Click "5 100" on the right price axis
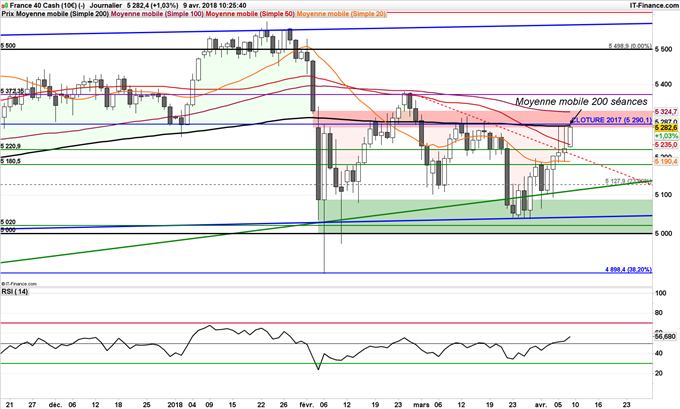 664,195
